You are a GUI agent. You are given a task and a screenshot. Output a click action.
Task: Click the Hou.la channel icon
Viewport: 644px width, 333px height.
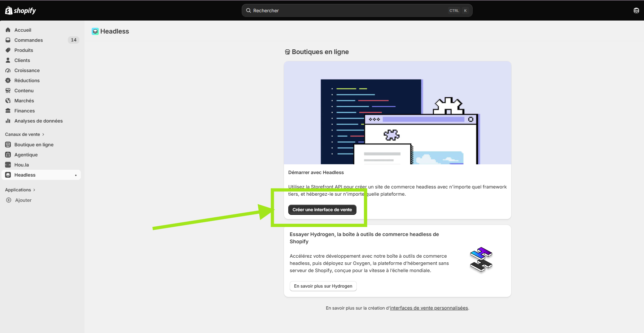8,165
